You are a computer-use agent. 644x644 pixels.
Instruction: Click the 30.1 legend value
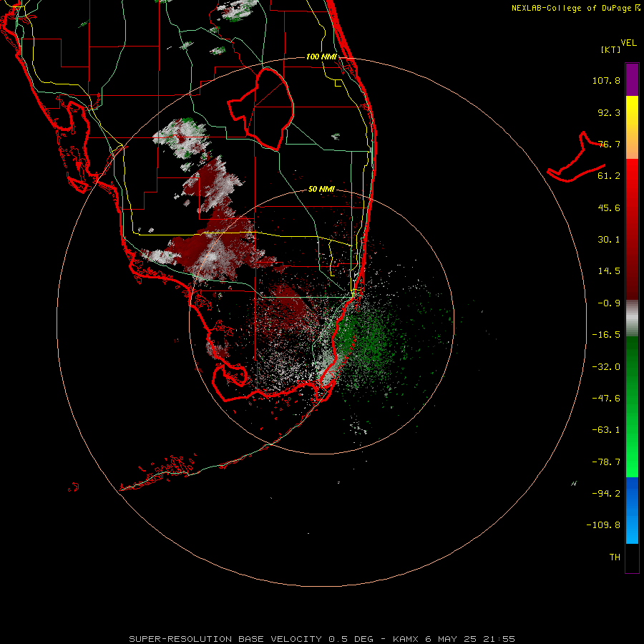[609, 240]
